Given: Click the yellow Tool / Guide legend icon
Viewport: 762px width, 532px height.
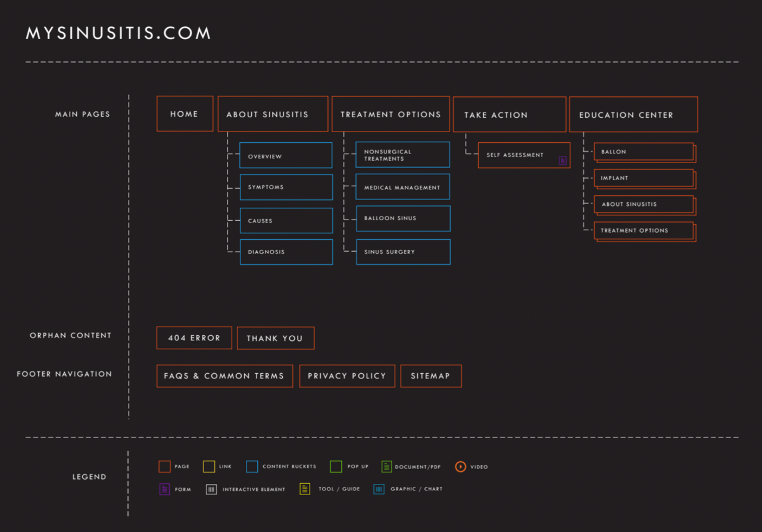Looking at the screenshot, I should [x=305, y=489].
